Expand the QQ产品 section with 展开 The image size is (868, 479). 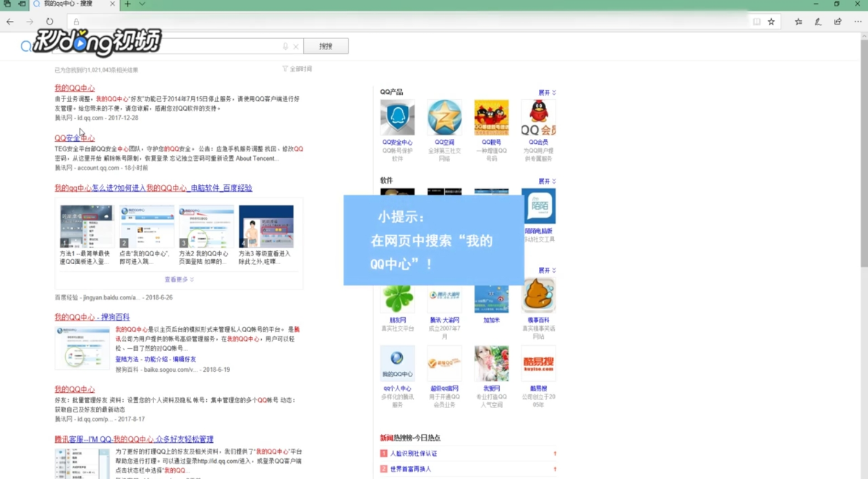coord(547,93)
